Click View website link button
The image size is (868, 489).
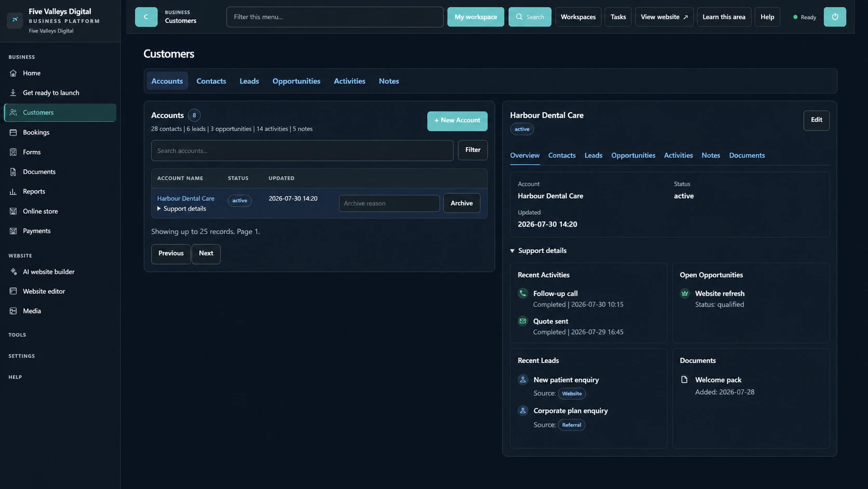click(664, 17)
